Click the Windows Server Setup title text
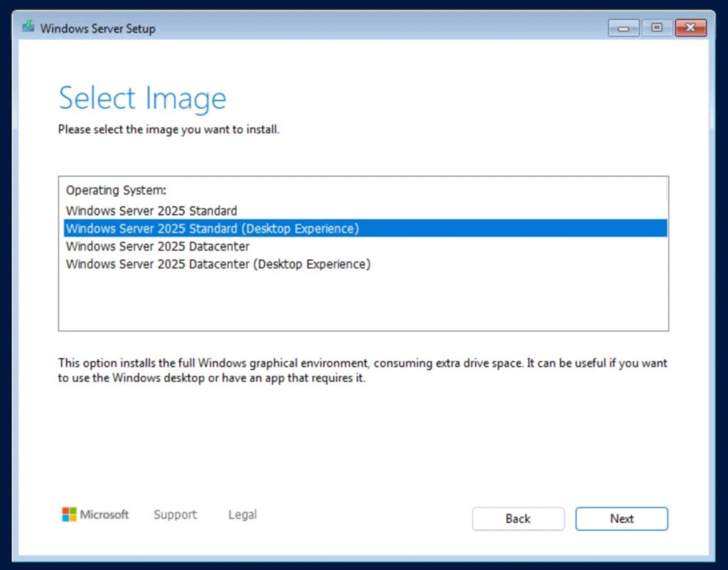 pyautogui.click(x=97, y=28)
